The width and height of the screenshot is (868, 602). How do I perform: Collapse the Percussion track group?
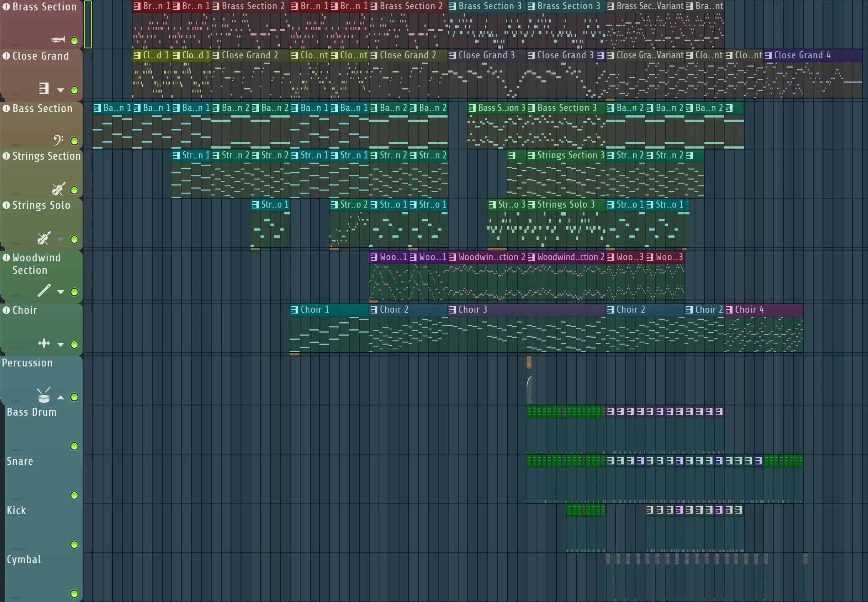(x=61, y=397)
